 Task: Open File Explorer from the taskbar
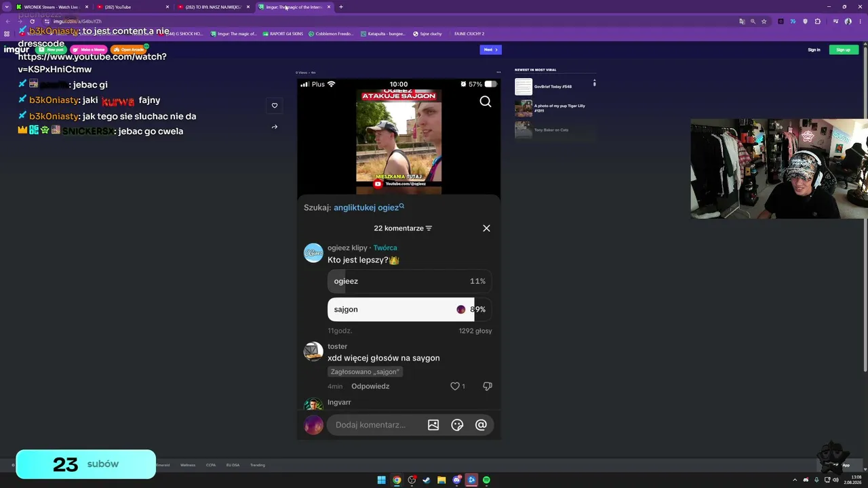tap(441, 480)
